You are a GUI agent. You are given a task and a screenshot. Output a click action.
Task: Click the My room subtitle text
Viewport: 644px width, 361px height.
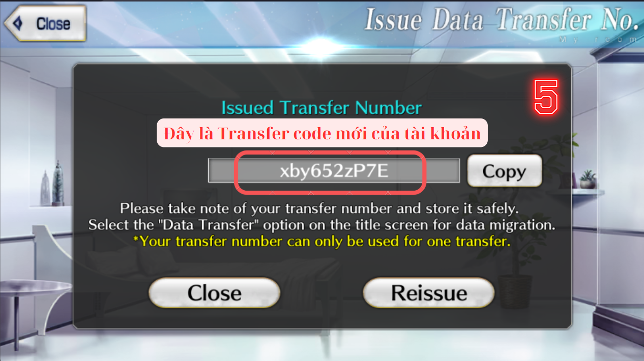click(x=598, y=39)
